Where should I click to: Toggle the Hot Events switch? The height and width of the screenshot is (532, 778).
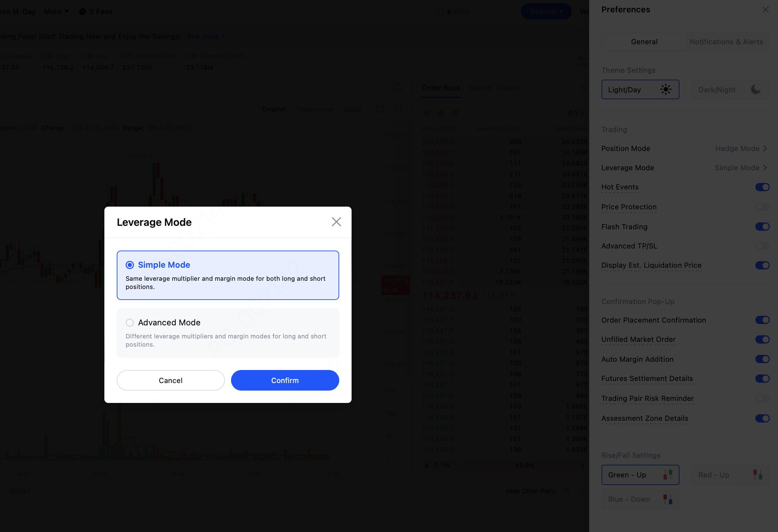coord(762,187)
